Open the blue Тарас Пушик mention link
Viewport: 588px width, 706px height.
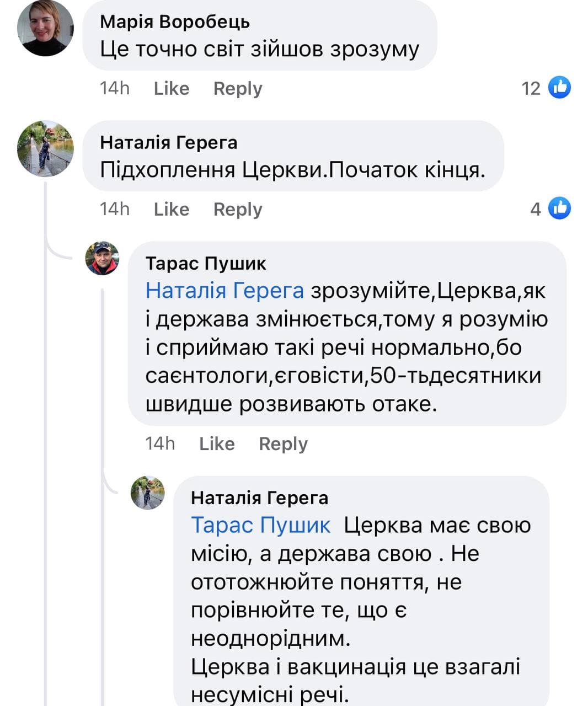click(x=260, y=525)
